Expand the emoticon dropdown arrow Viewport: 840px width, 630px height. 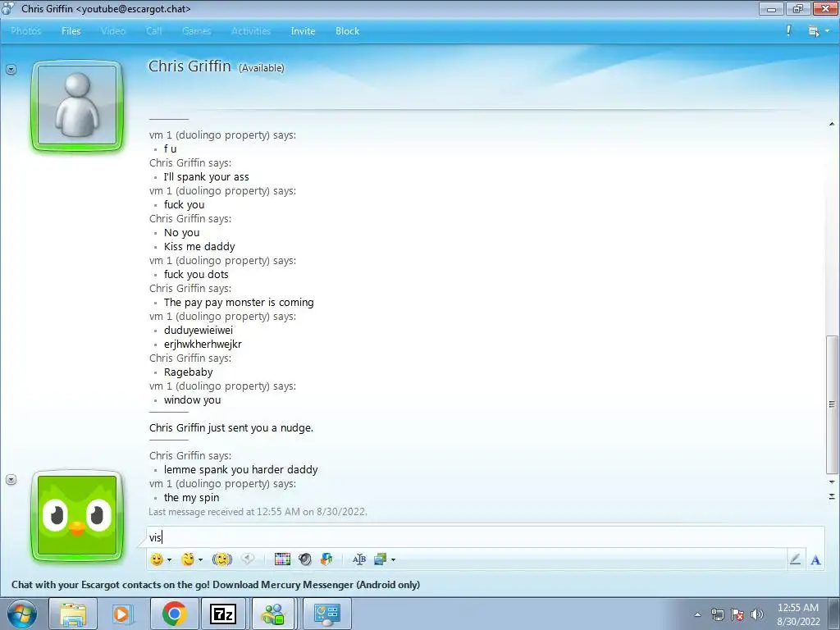point(169,559)
